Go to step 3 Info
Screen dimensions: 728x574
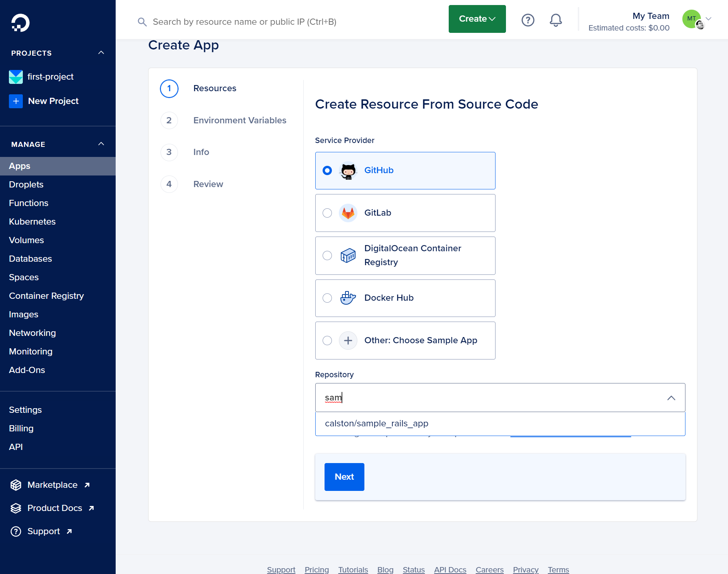(185, 152)
